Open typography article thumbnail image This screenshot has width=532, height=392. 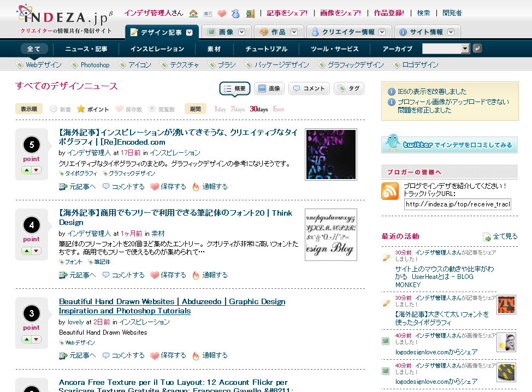331,155
